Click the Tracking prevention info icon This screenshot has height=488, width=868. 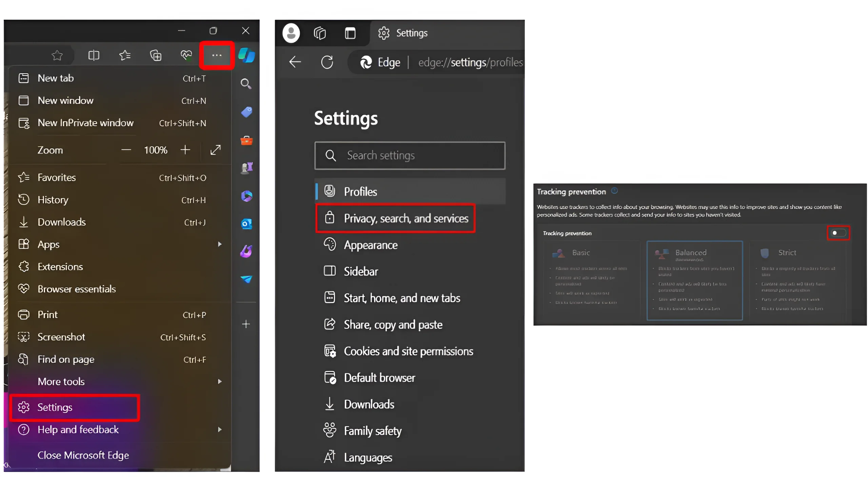(614, 191)
